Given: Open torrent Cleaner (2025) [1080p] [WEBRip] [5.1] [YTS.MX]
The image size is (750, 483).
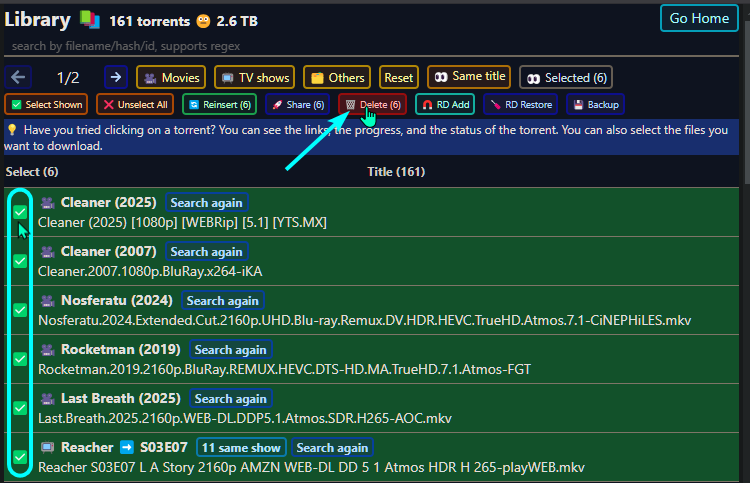Looking at the screenshot, I should [182, 222].
